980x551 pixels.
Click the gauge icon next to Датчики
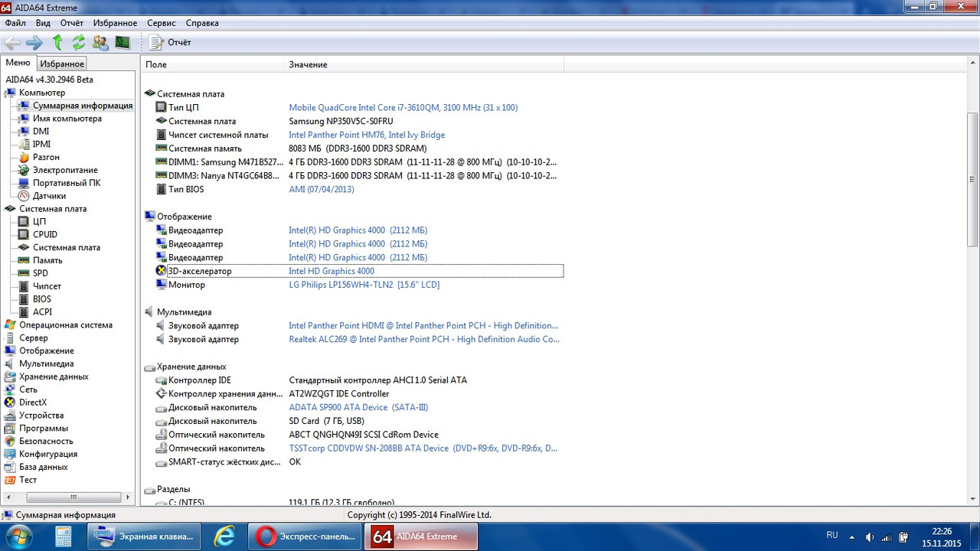point(24,196)
